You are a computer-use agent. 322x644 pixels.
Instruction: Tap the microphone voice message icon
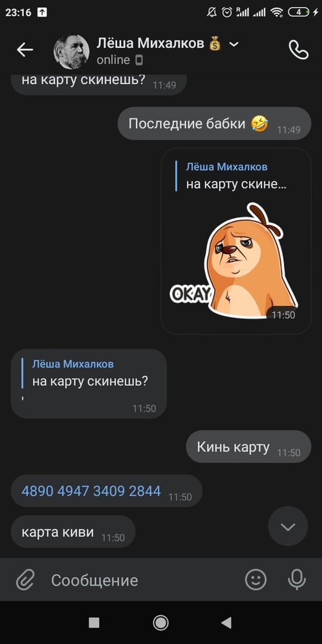(x=296, y=580)
